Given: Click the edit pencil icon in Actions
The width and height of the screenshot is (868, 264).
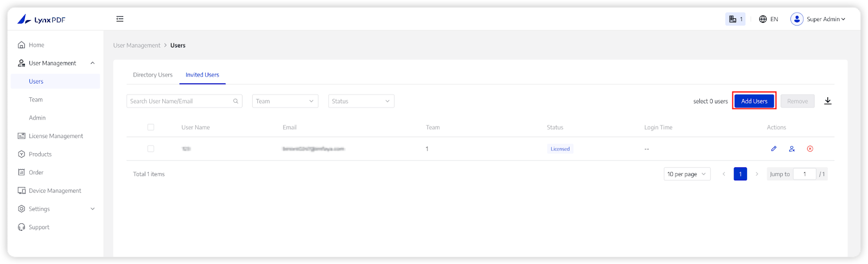Looking at the screenshot, I should (774, 149).
